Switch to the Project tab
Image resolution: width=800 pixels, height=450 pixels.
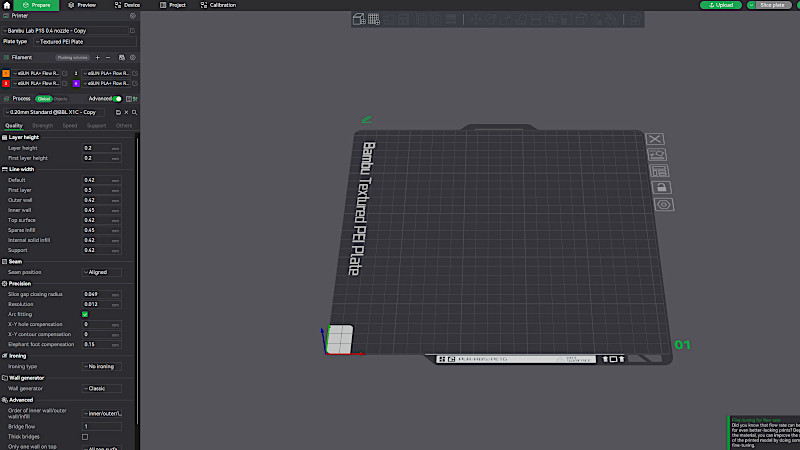click(x=173, y=5)
